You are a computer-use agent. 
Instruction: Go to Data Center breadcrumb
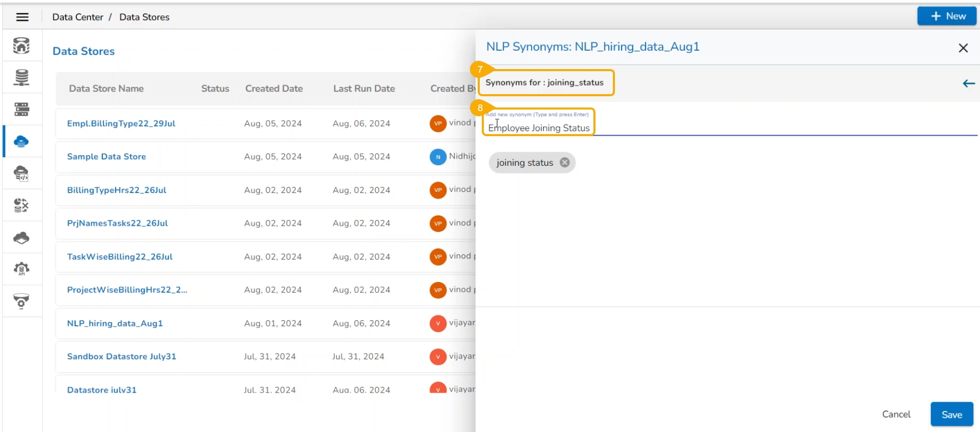pos(77,17)
